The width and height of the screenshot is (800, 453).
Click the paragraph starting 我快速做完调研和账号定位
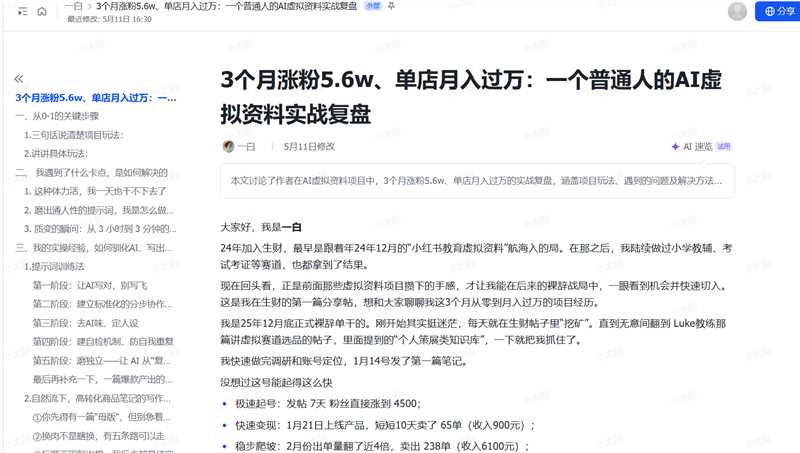click(x=344, y=361)
